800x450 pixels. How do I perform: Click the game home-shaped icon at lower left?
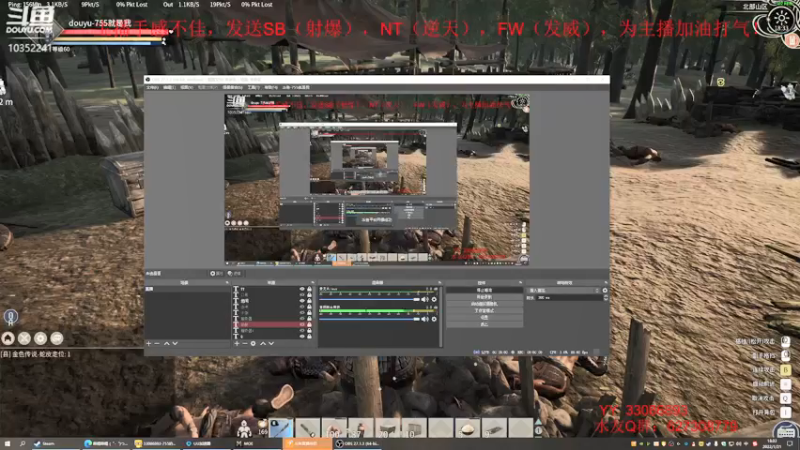pyautogui.click(x=8, y=338)
